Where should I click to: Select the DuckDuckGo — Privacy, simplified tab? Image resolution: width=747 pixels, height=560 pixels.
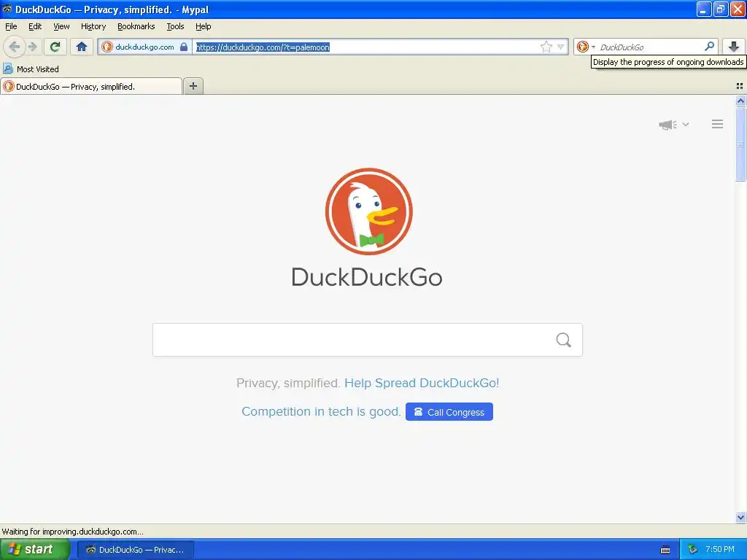(x=91, y=86)
